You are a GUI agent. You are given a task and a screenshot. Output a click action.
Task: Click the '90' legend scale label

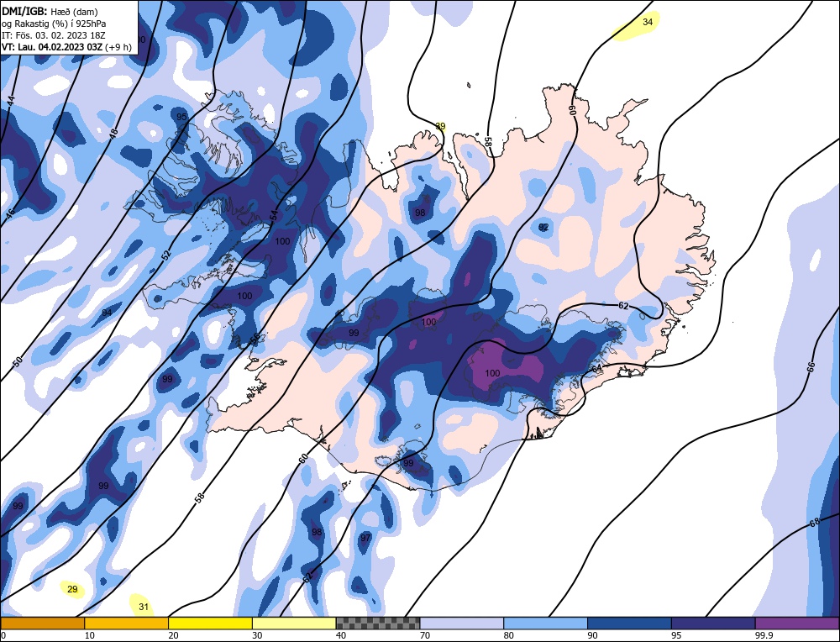[x=592, y=635]
